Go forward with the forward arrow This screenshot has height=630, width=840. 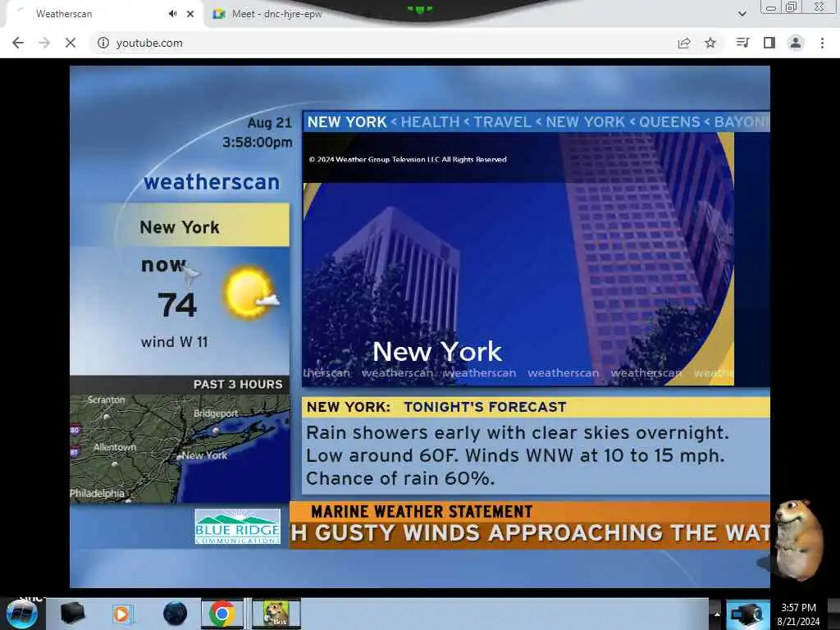coord(44,43)
